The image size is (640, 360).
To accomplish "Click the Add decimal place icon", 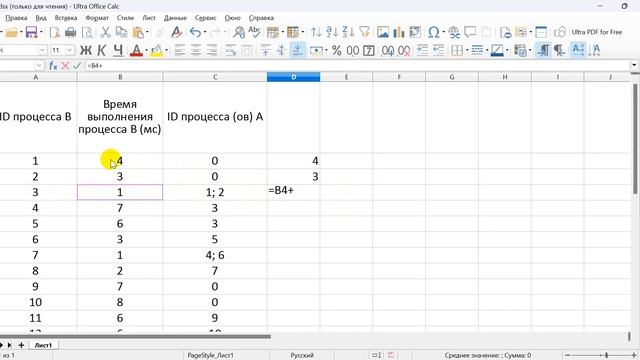I will coord(387,51).
